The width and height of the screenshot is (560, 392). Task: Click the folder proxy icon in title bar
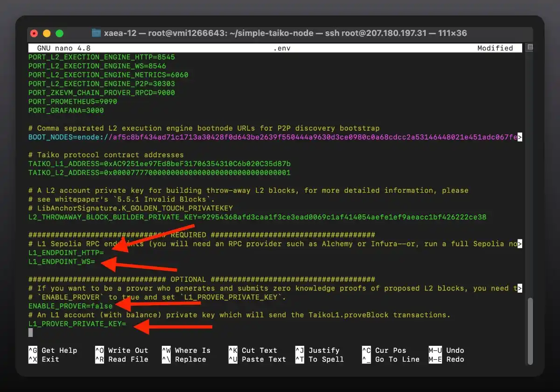pos(97,33)
